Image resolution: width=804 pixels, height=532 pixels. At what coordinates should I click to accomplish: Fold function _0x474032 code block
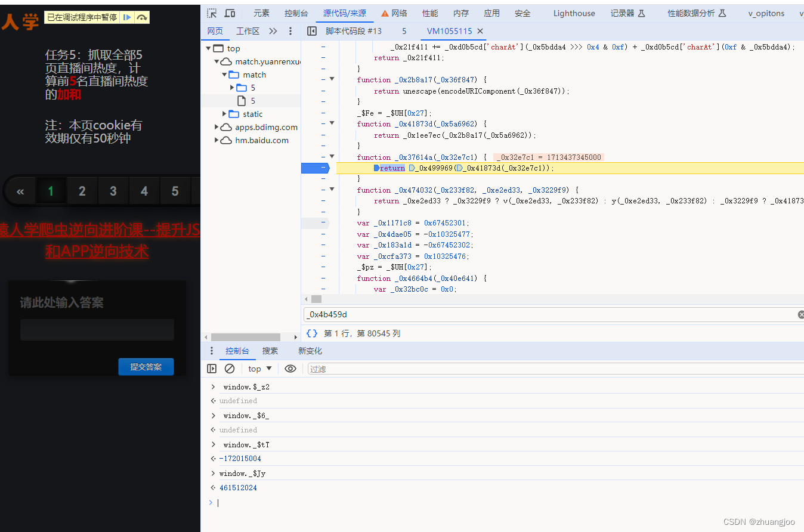pos(332,190)
